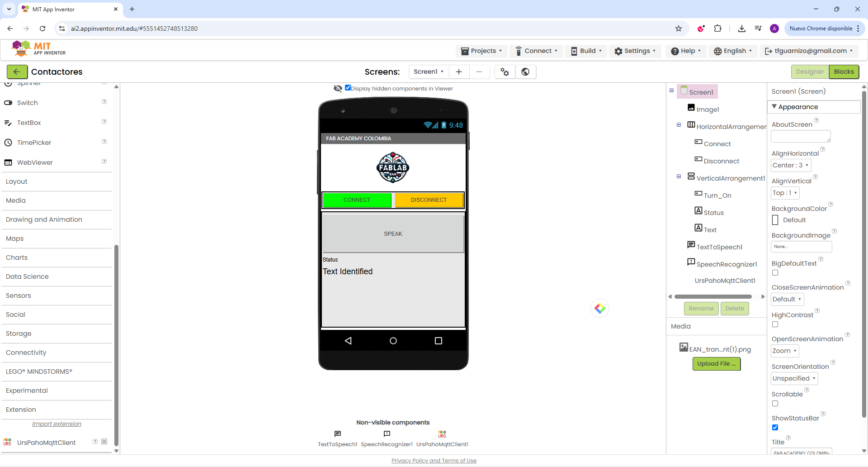Open the Build menu
The image size is (868, 467).
click(x=586, y=51)
